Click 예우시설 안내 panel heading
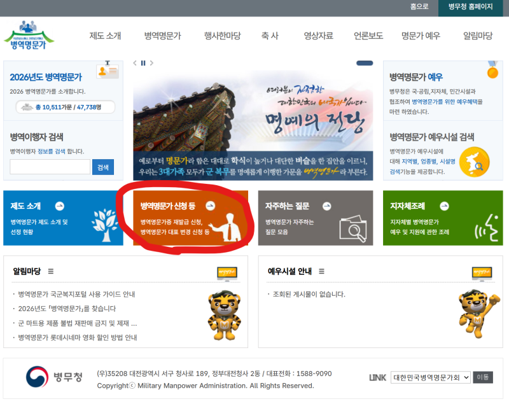 (289, 271)
